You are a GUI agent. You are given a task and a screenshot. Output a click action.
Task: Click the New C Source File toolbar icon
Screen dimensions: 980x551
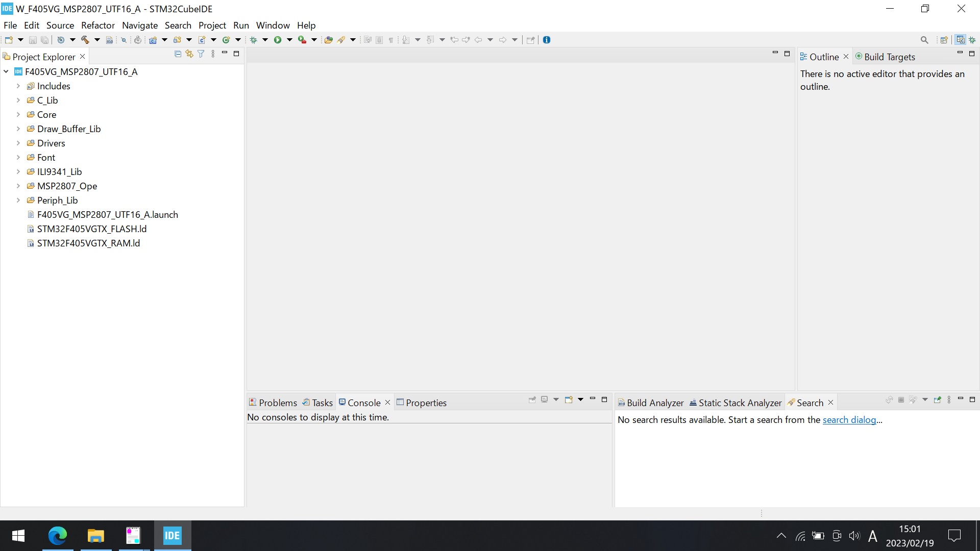tap(202, 40)
